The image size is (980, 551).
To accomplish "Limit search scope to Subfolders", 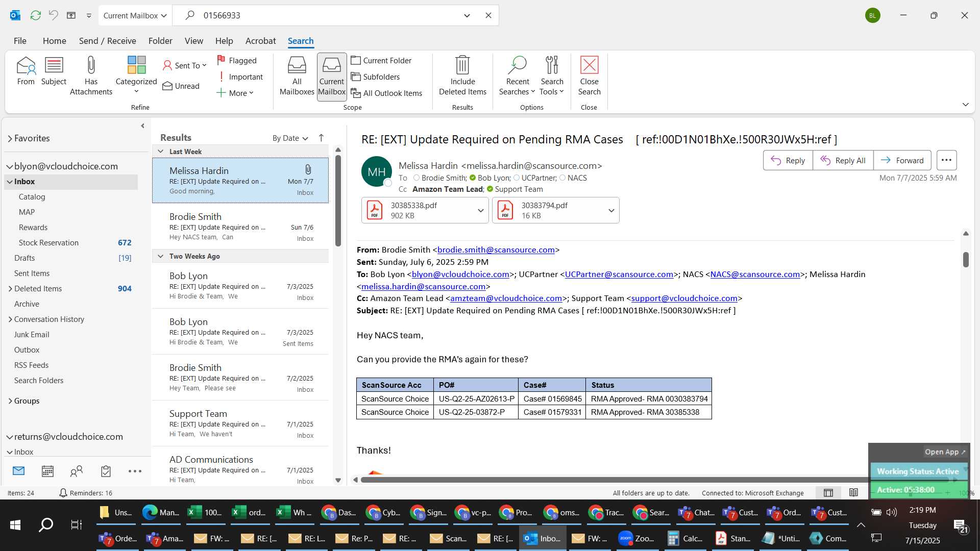I will click(x=375, y=77).
